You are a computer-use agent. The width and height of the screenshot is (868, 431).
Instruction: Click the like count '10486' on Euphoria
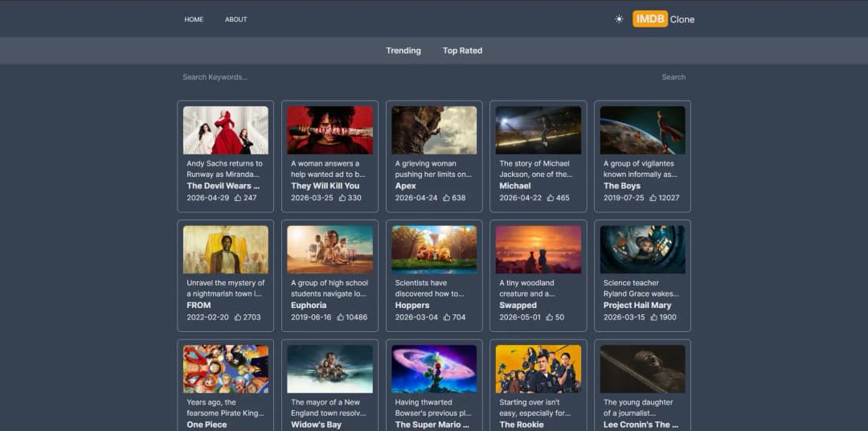click(x=358, y=318)
